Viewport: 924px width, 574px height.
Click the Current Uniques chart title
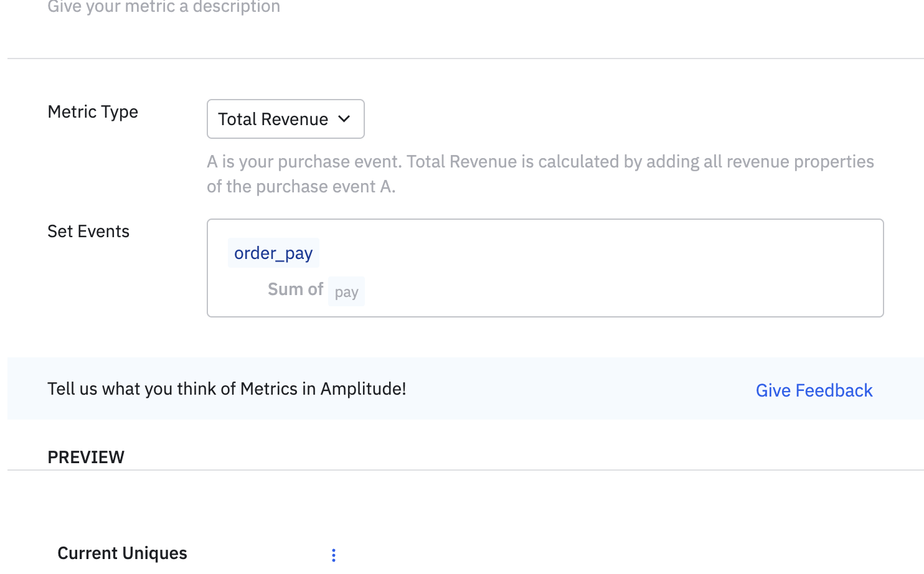point(122,553)
